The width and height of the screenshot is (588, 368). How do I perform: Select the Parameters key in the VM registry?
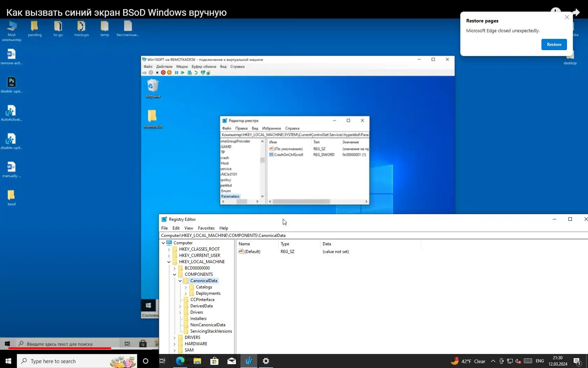(230, 196)
